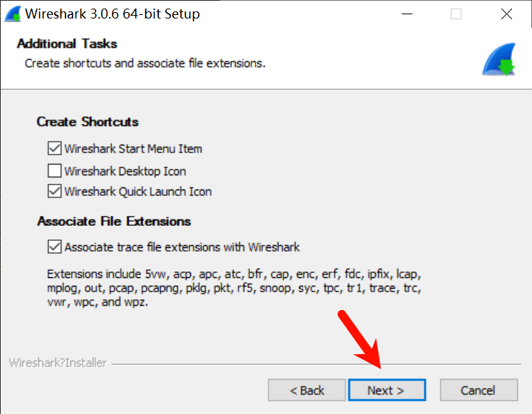Cancel the Wireshark installation

click(x=479, y=390)
